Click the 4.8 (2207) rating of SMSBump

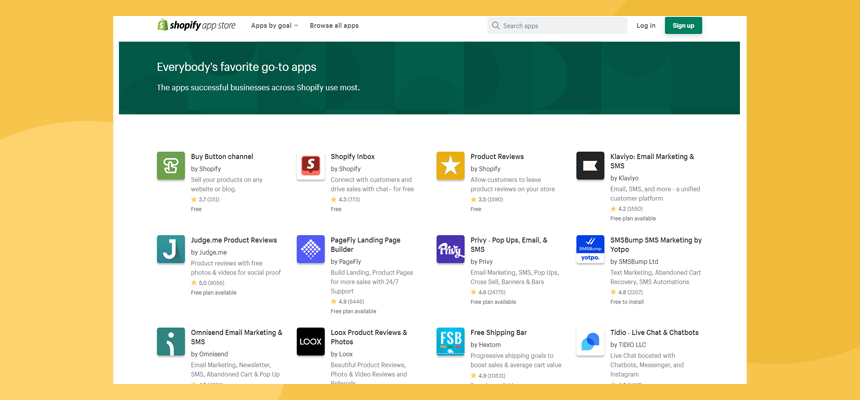tap(626, 292)
